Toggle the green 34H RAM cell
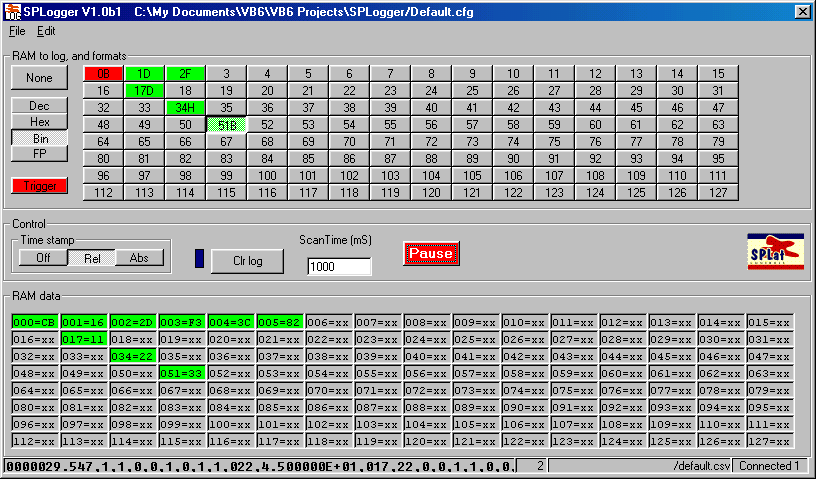Screen dimensions: 816x479 point(185,107)
